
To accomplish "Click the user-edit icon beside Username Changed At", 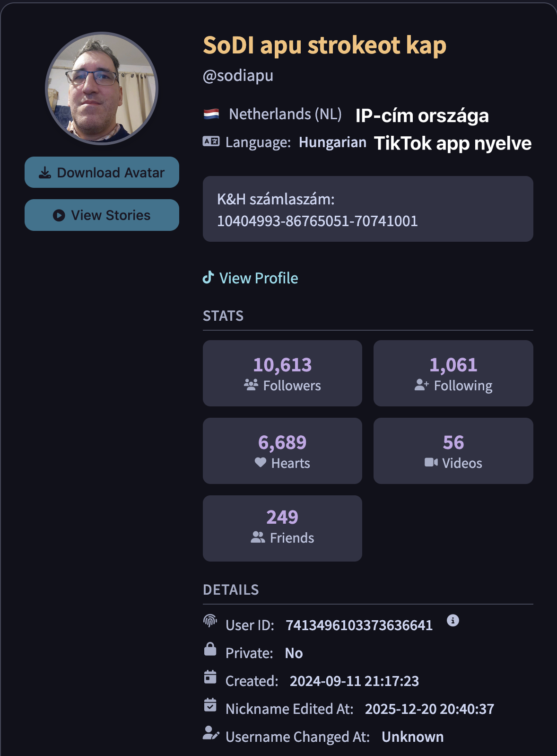I will click(210, 733).
